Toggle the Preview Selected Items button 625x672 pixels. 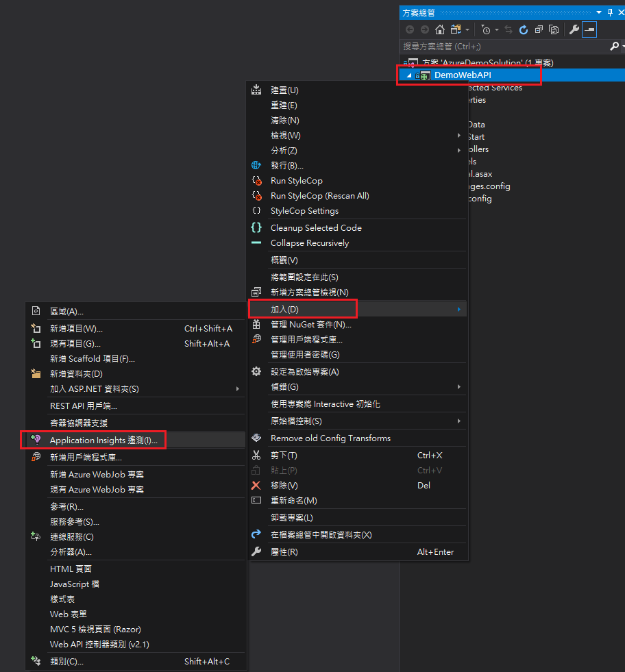(589, 29)
